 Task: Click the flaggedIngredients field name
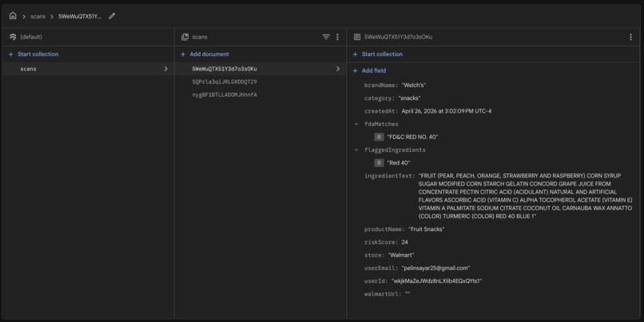tap(395, 150)
